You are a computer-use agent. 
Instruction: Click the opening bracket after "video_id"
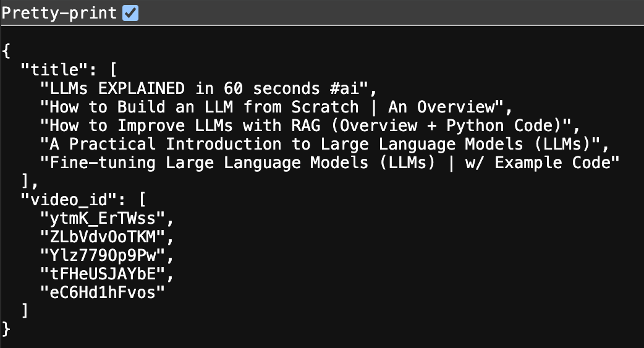point(141,200)
